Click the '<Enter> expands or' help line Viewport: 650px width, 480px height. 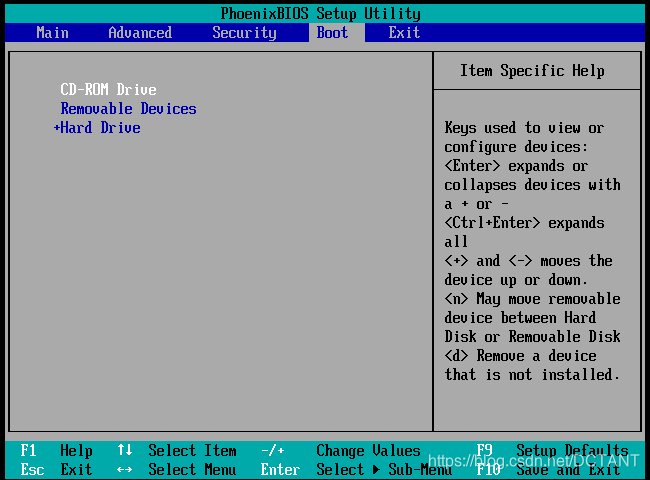pyautogui.click(x=516, y=166)
